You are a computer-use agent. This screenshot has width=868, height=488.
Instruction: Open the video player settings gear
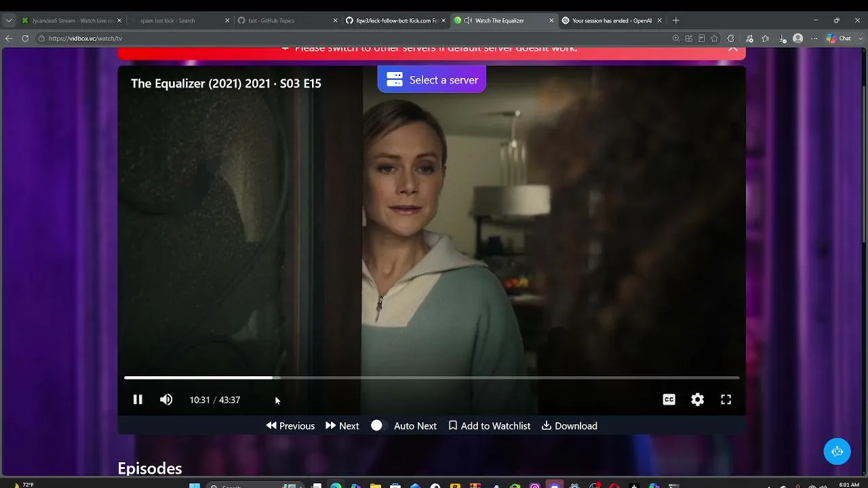click(x=698, y=400)
